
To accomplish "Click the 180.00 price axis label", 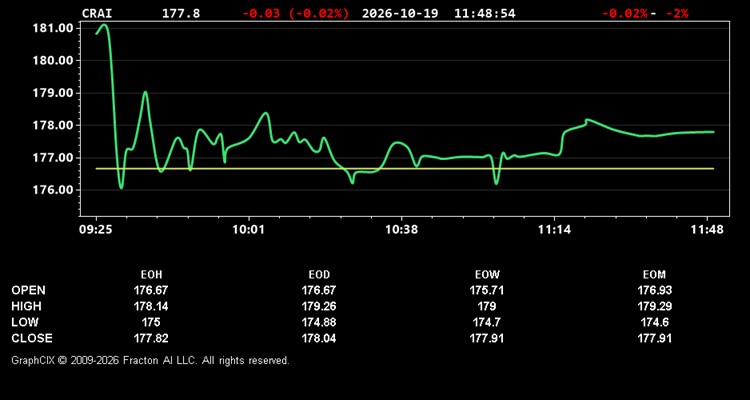I will click(53, 60).
